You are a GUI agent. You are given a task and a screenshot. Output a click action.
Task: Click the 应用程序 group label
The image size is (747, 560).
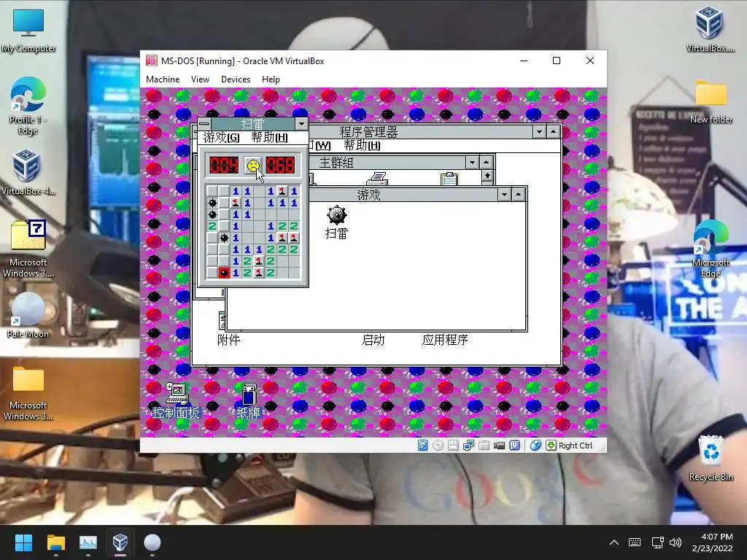coord(445,340)
